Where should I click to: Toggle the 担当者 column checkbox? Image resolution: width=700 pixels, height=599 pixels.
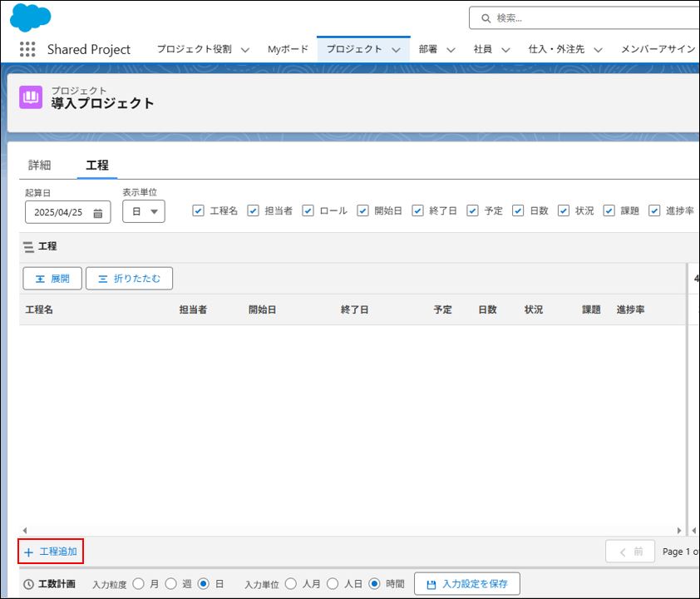254,210
